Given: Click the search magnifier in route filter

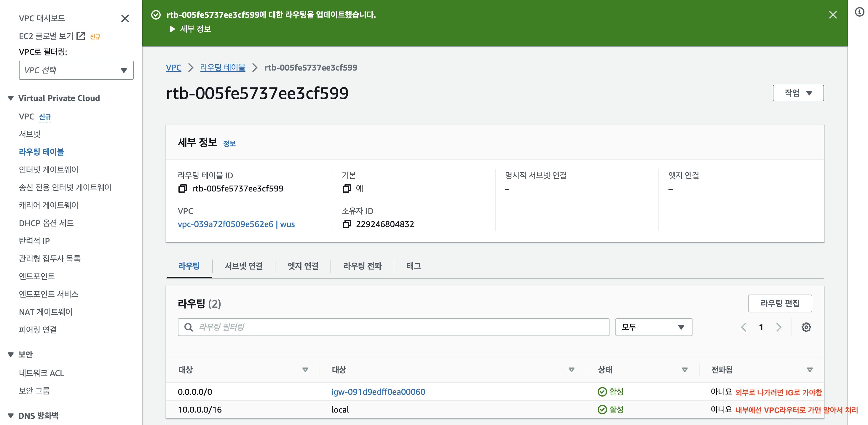Looking at the screenshot, I should [189, 327].
